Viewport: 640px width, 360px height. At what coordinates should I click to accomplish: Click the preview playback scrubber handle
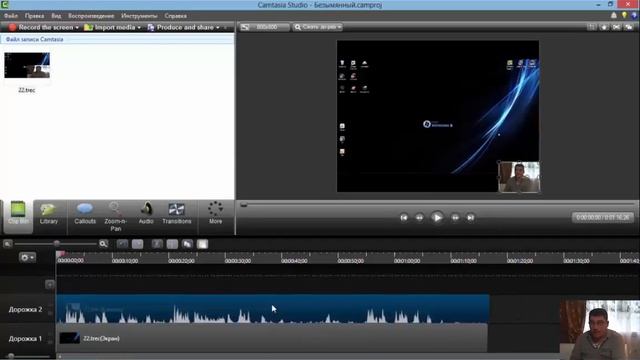(x=244, y=205)
